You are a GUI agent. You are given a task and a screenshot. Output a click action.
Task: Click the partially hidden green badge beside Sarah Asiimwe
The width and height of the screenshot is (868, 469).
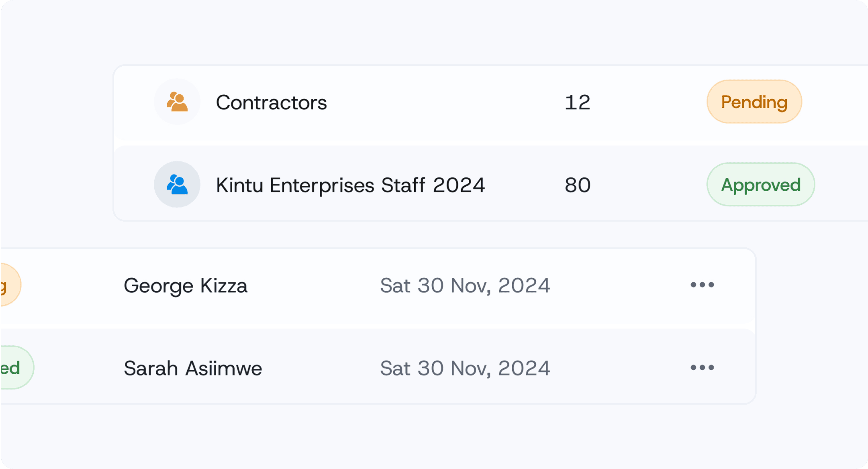[14, 368]
